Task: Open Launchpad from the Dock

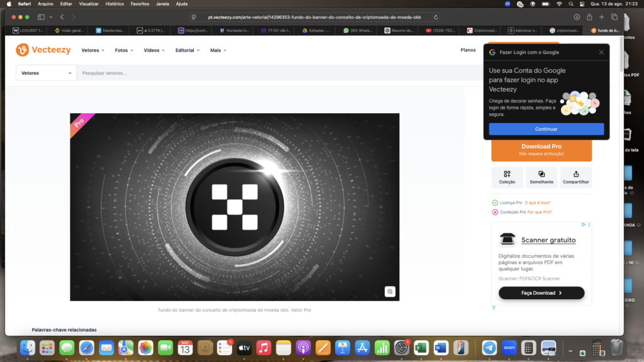Action: [x=47, y=348]
